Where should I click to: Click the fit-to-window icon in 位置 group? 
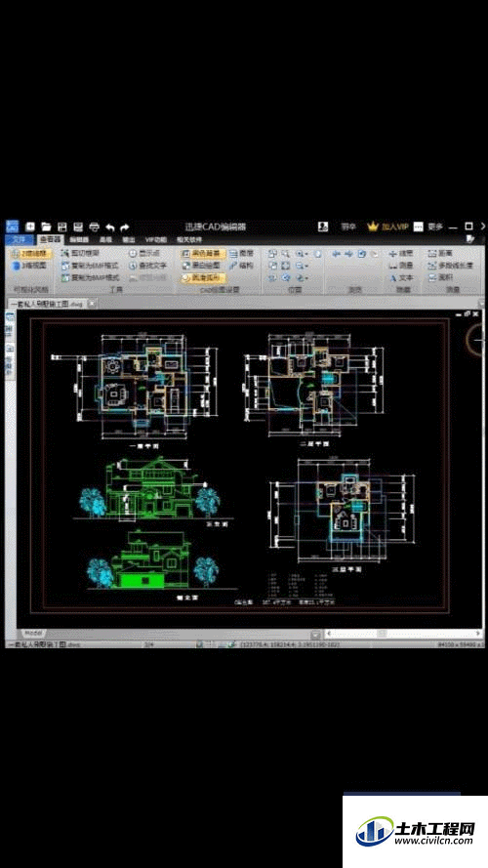[x=286, y=266]
